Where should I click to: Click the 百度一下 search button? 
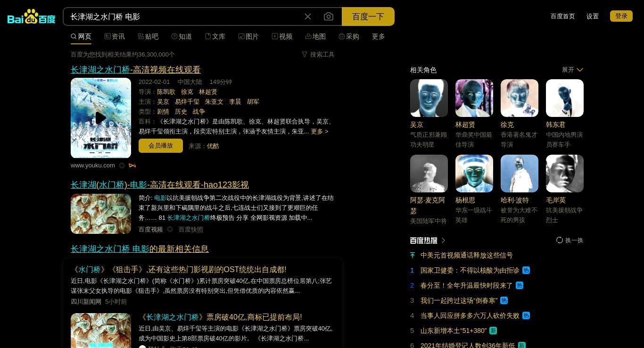(368, 17)
